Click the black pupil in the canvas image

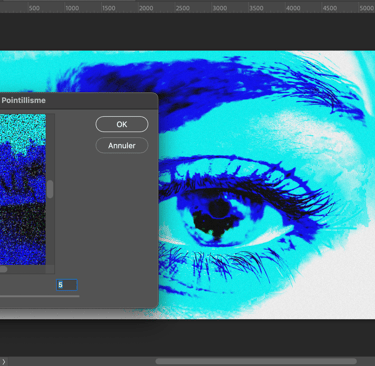pos(219,208)
